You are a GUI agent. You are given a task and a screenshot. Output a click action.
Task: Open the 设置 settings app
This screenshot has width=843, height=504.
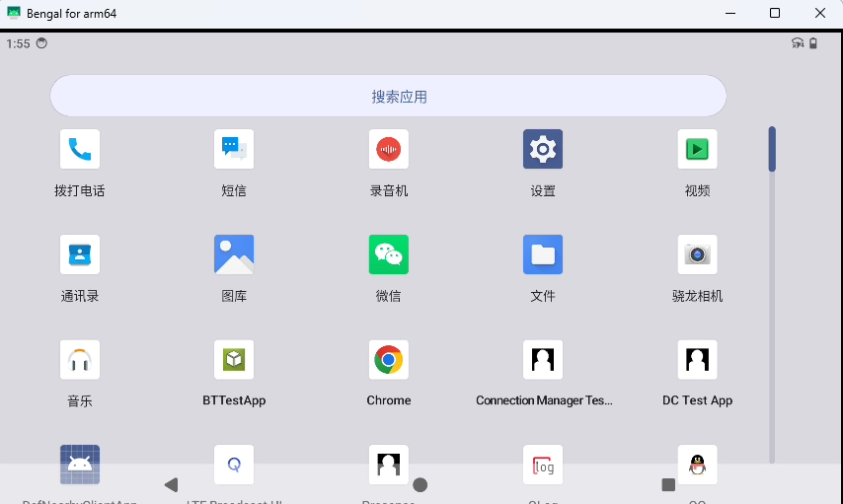click(543, 150)
